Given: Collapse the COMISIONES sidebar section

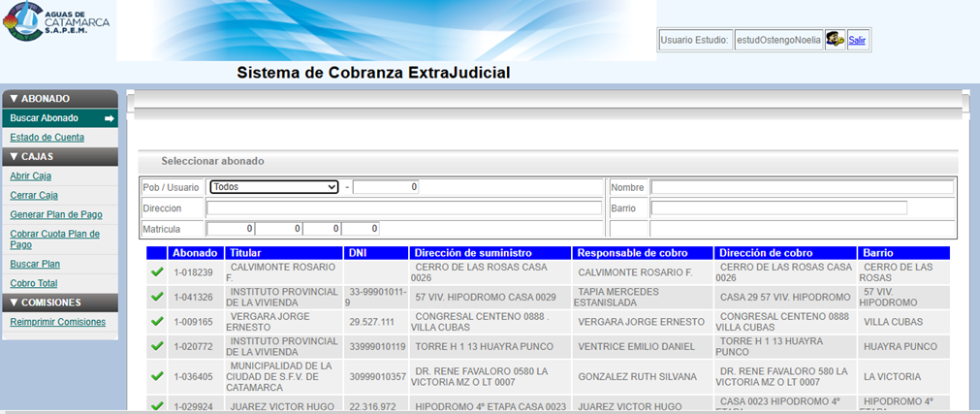Looking at the screenshot, I should [16, 303].
